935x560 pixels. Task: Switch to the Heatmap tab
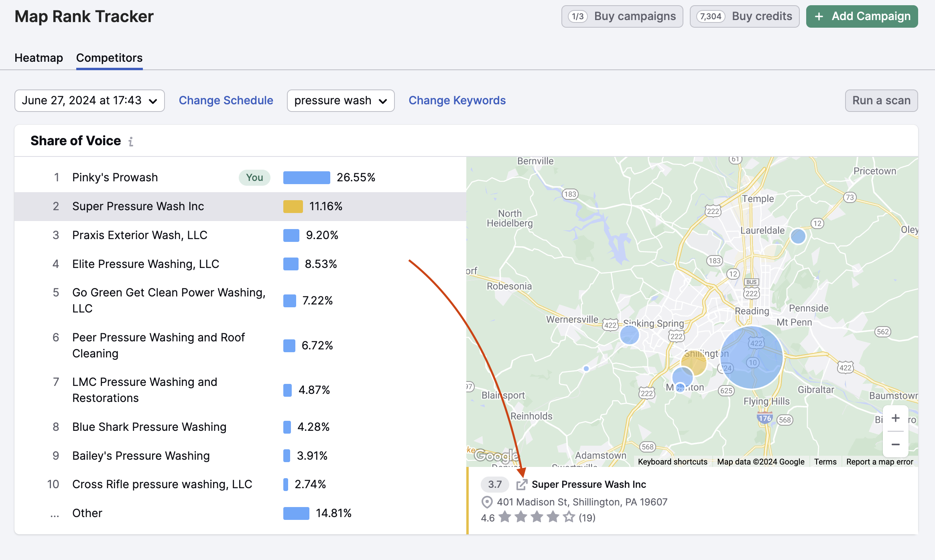point(39,58)
